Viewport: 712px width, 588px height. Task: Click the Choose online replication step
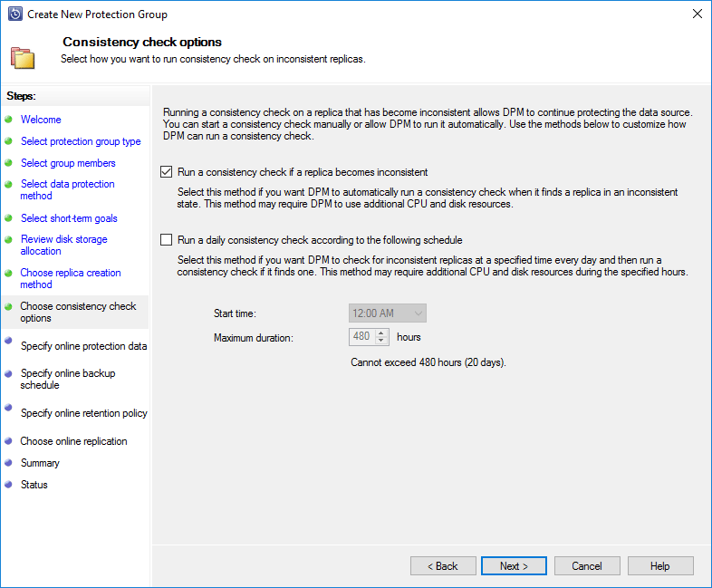(73, 441)
